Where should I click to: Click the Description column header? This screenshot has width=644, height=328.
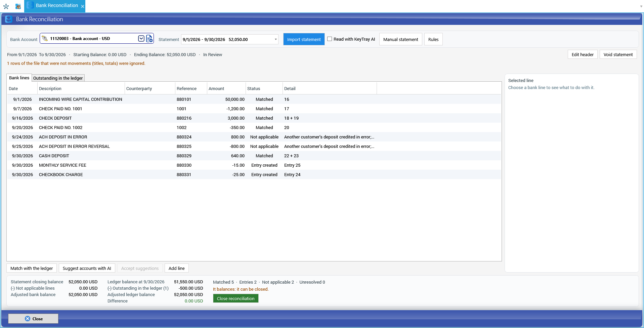(81, 88)
